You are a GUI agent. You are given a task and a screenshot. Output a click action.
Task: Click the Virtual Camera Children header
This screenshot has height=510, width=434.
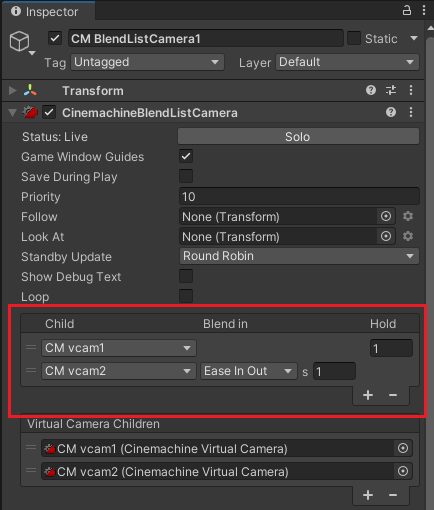pos(93,424)
